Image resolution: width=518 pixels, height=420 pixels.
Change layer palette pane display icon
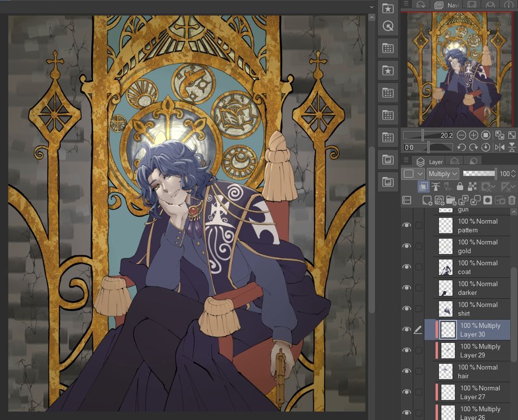pyautogui.click(x=407, y=200)
